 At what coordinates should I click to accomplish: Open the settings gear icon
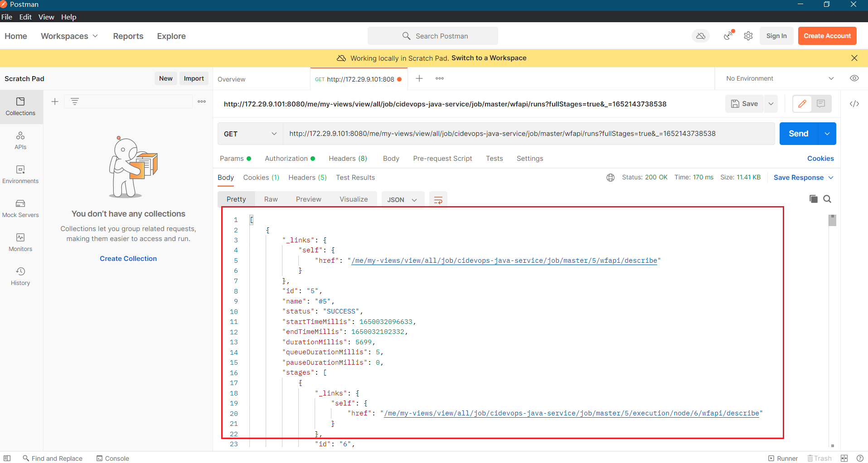tap(748, 36)
